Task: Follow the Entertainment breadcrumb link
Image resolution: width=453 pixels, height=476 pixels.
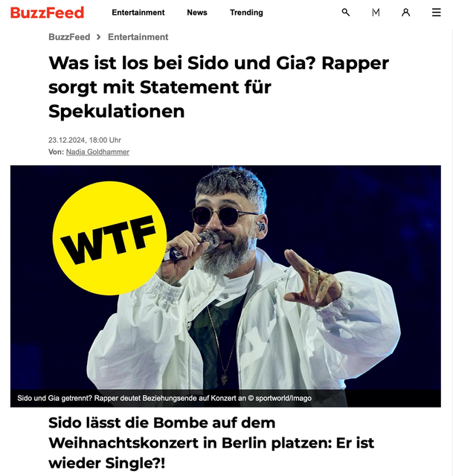Action: [x=138, y=37]
